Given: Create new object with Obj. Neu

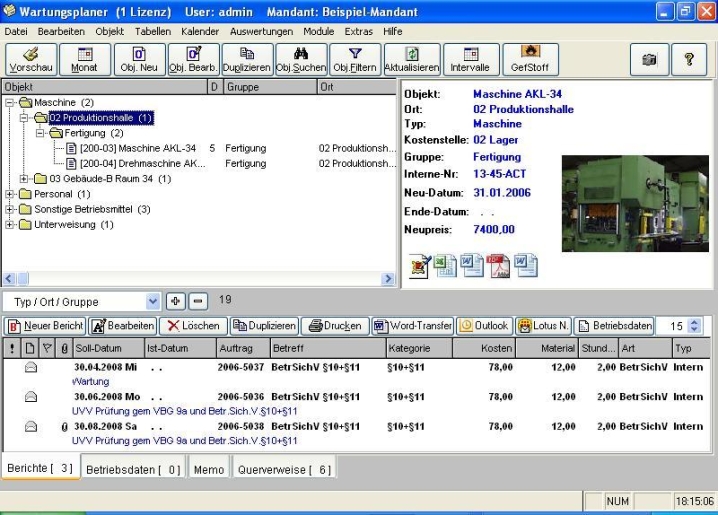Looking at the screenshot, I should tap(139, 60).
